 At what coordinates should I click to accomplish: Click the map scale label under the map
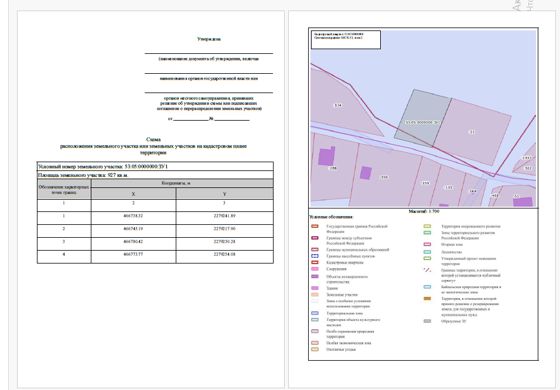pyautogui.click(x=424, y=211)
